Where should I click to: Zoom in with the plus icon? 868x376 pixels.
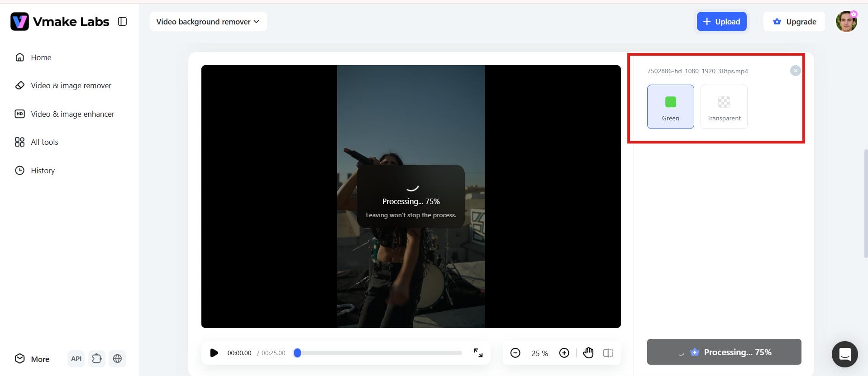point(564,353)
